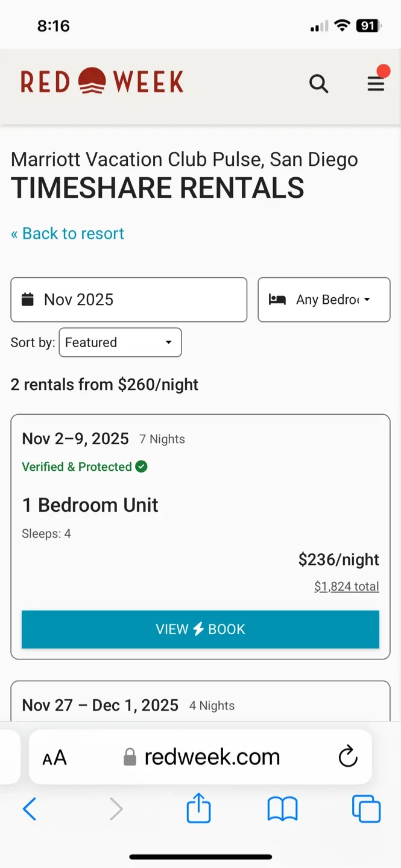401x868 pixels.
Task: Open the hamburger menu
Action: pyautogui.click(x=376, y=84)
